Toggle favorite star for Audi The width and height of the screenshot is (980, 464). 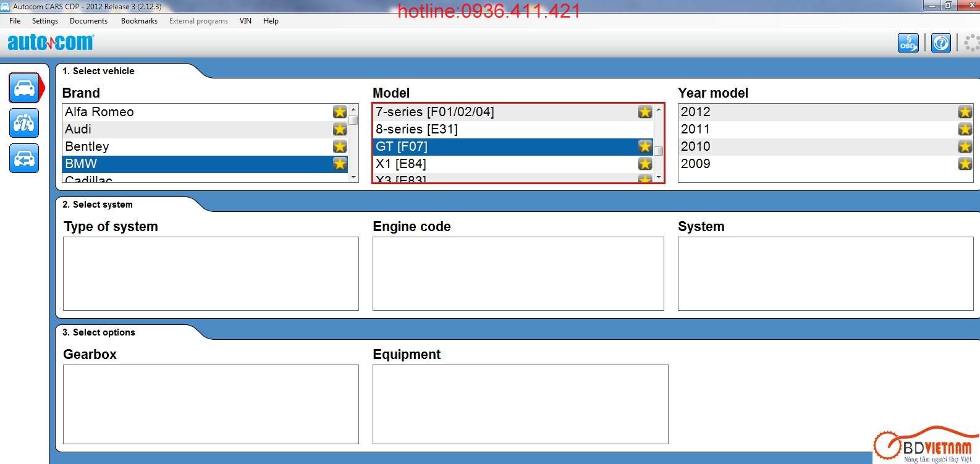coord(340,129)
